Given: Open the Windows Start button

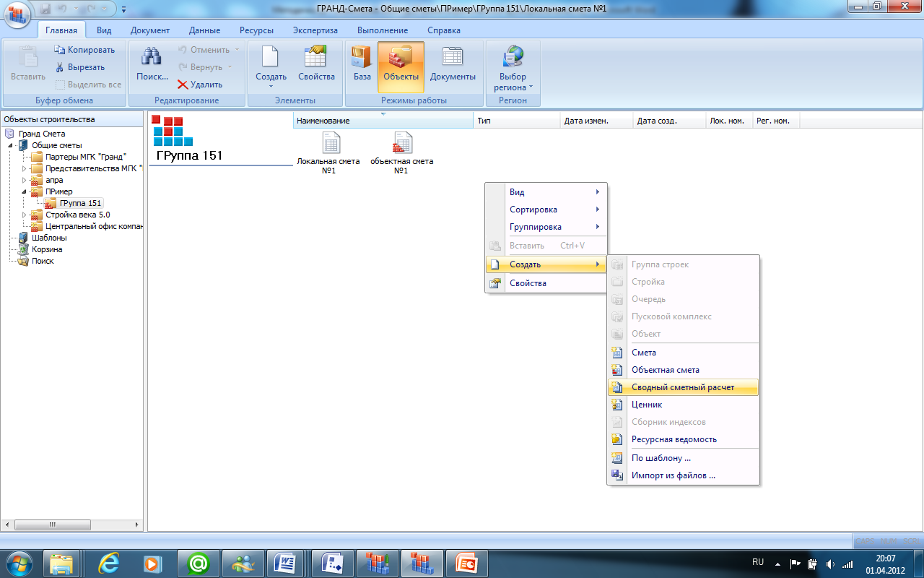Looking at the screenshot, I should point(18,562).
